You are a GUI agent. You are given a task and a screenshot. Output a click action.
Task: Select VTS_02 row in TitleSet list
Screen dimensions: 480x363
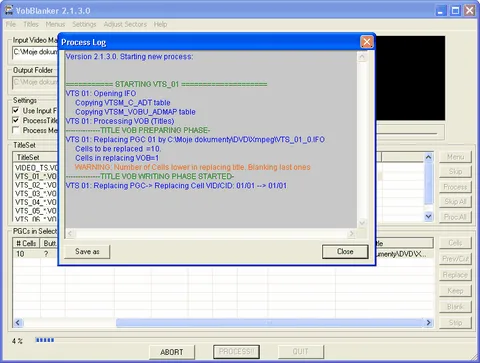36,185
